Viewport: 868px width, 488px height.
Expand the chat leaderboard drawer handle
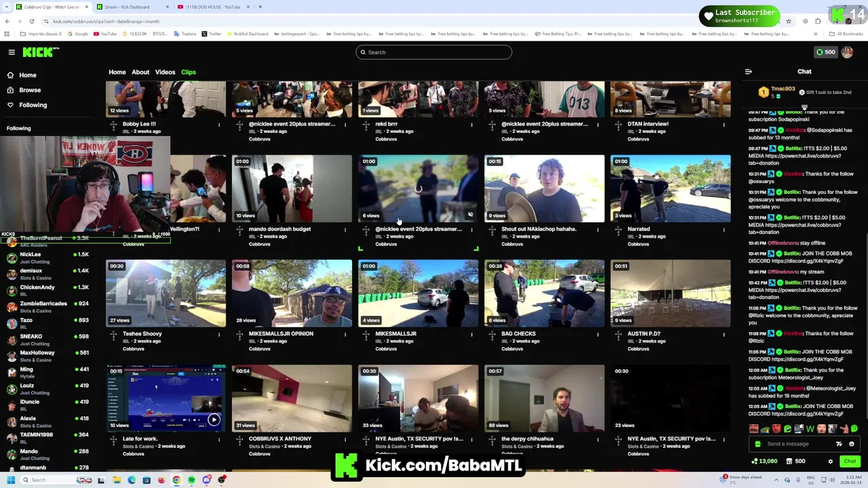tap(804, 107)
